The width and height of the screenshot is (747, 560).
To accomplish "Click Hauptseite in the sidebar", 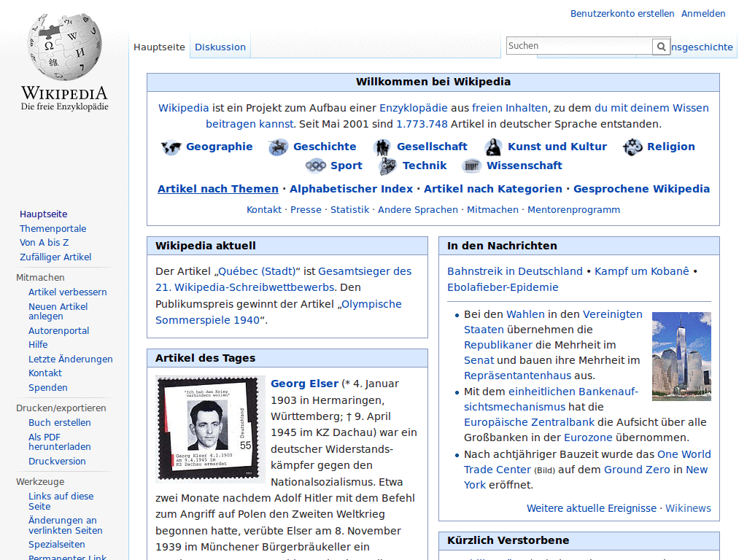I will [x=43, y=214].
